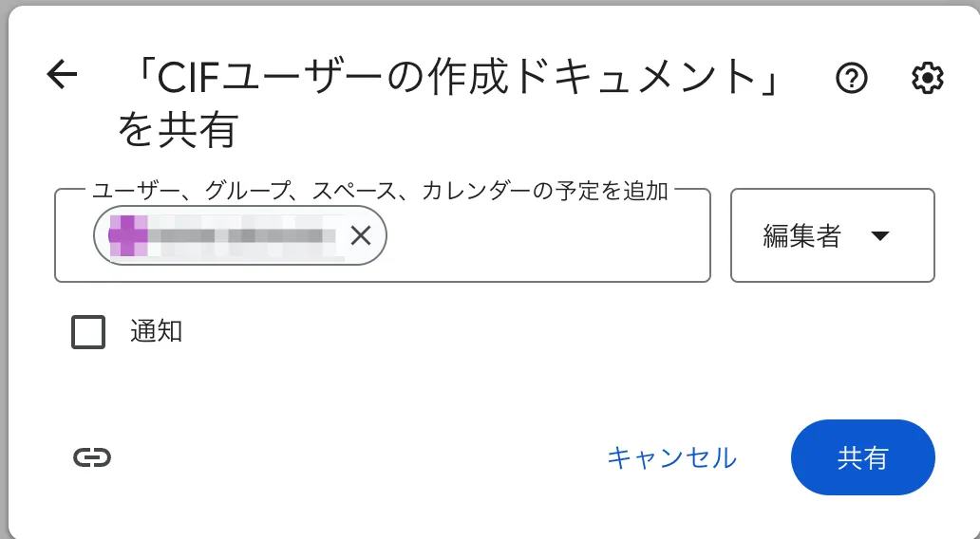The height and width of the screenshot is (539, 980).
Task: Remove the added recipient chip with X
Action: coord(360,235)
